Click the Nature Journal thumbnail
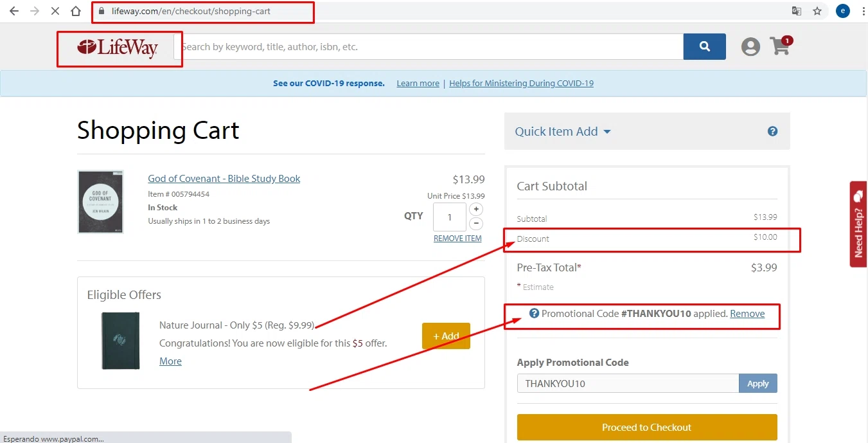The image size is (868, 443). coord(121,341)
